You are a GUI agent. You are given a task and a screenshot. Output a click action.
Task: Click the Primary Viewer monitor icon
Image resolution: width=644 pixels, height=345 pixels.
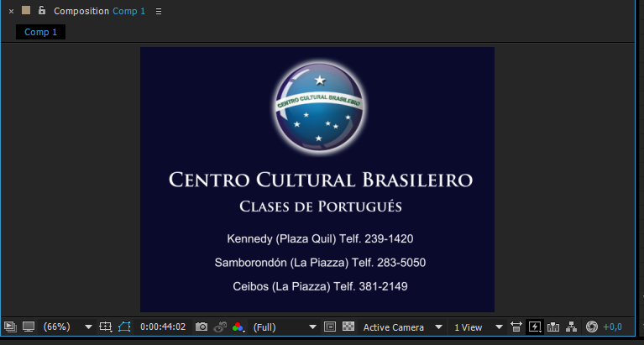[x=29, y=327]
